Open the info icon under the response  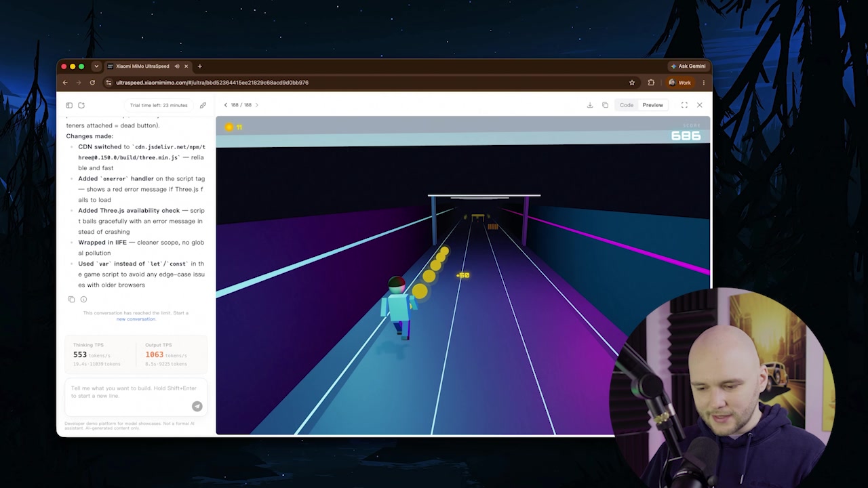(x=84, y=299)
